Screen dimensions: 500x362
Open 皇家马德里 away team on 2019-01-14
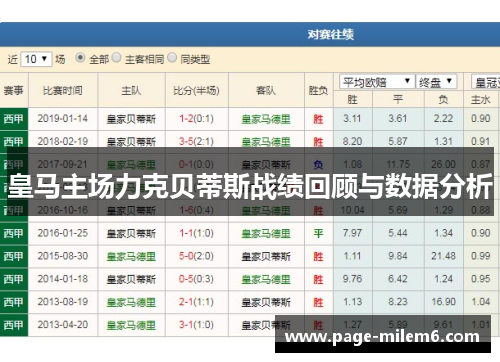[x=266, y=119]
